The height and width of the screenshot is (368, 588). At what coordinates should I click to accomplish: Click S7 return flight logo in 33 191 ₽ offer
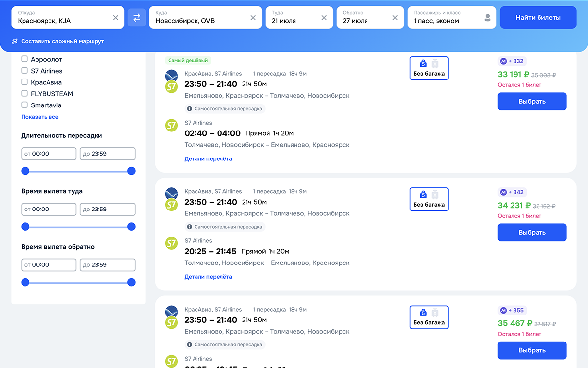tap(171, 126)
